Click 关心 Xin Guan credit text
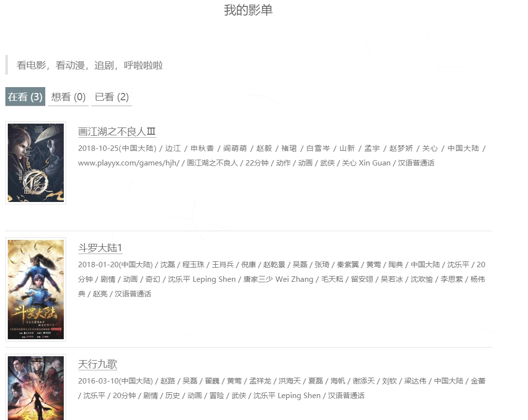 pyautogui.click(x=366, y=163)
